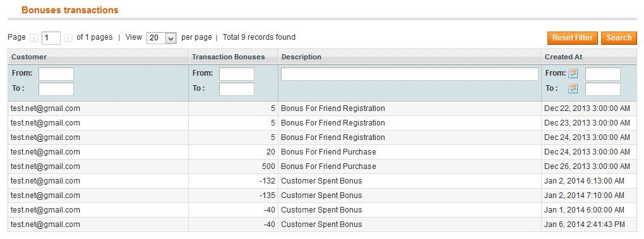The height and width of the screenshot is (239, 644).
Task: Select the 500 Bonus For Friend Purchase row
Action: click(323, 166)
